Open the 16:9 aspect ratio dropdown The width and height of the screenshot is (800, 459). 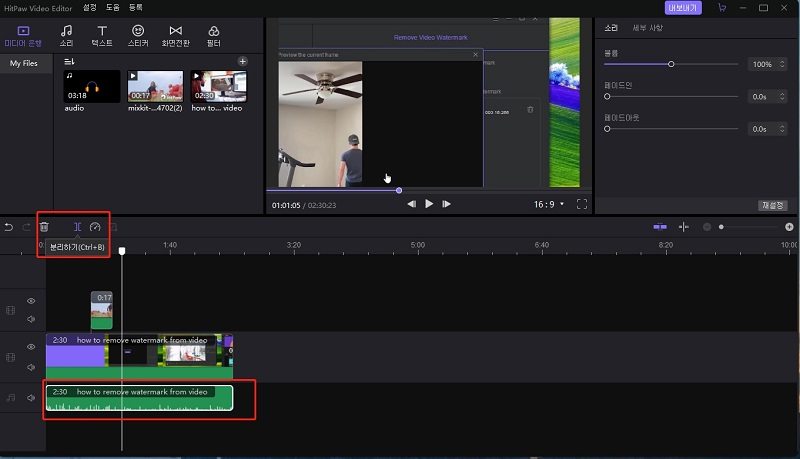point(549,203)
